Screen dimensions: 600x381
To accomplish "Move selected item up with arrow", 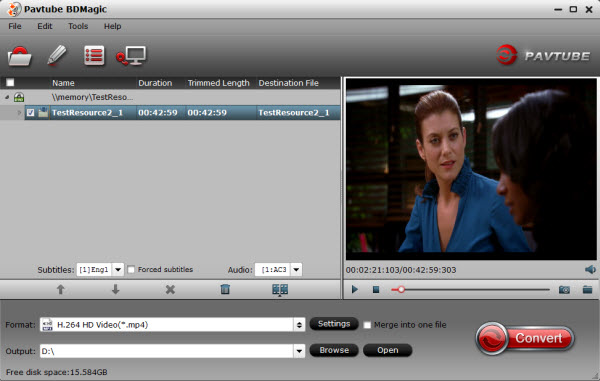I will pos(60,290).
